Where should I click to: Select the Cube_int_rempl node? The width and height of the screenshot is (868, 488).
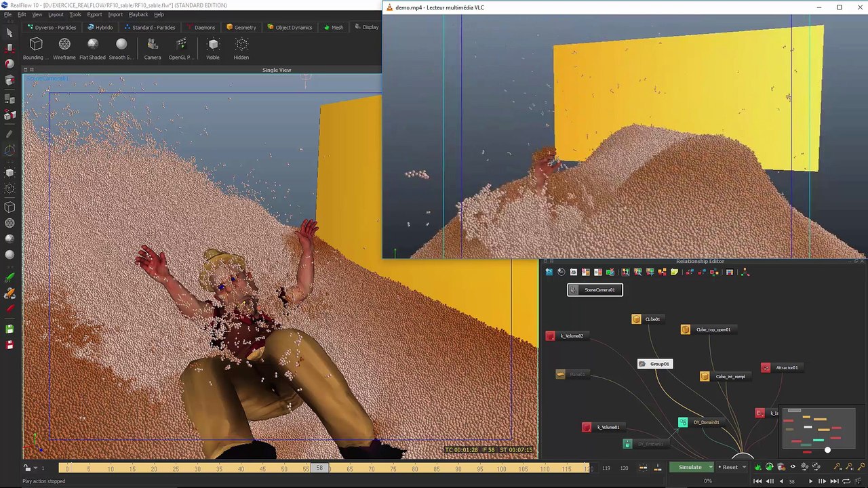(724, 377)
